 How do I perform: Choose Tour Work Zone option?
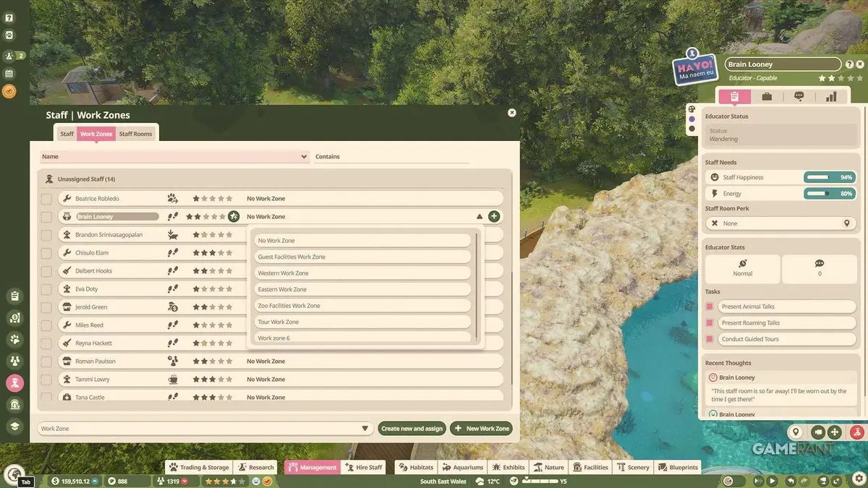(362, 322)
